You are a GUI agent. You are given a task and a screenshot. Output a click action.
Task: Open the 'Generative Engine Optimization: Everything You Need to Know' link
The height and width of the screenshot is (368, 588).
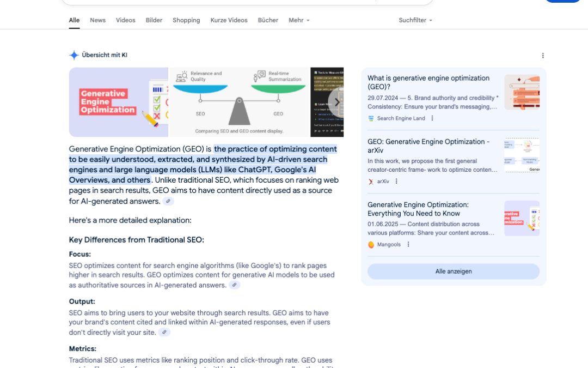[x=418, y=209]
